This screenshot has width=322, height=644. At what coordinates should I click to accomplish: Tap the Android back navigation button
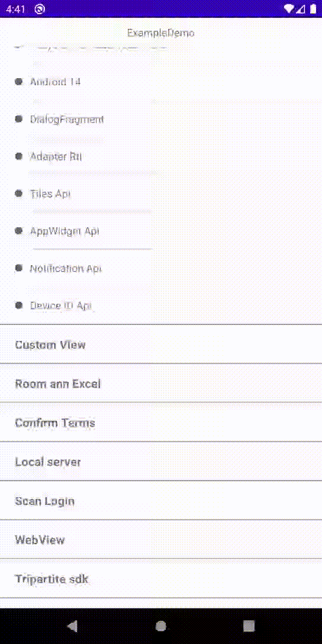click(x=73, y=626)
